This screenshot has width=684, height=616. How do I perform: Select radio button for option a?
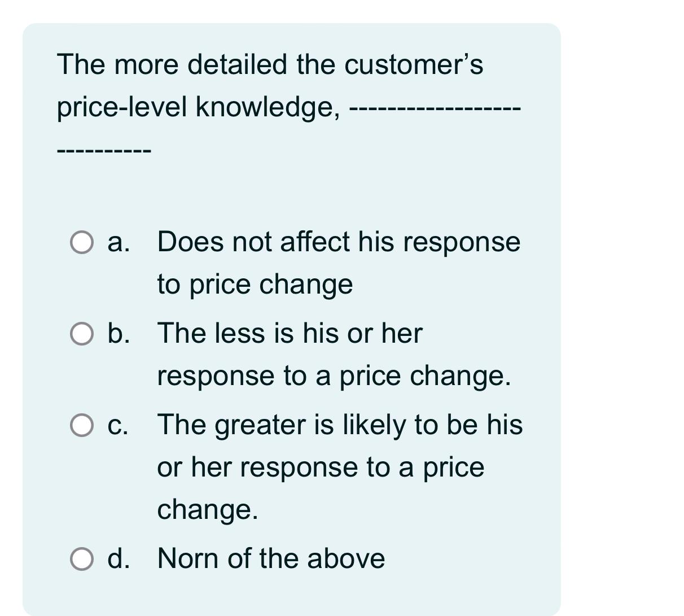[x=82, y=243]
